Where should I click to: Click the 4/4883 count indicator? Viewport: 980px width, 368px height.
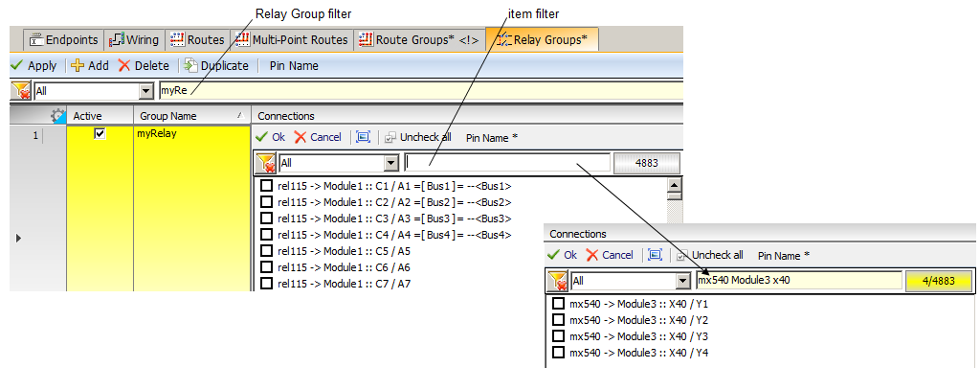coord(939,281)
